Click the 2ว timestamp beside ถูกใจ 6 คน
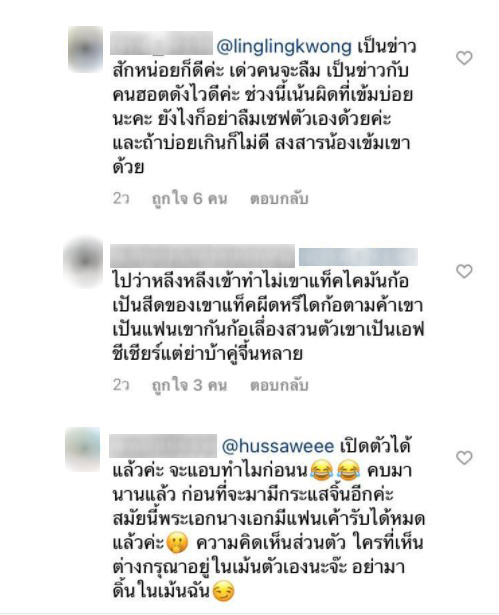 click(x=121, y=198)
